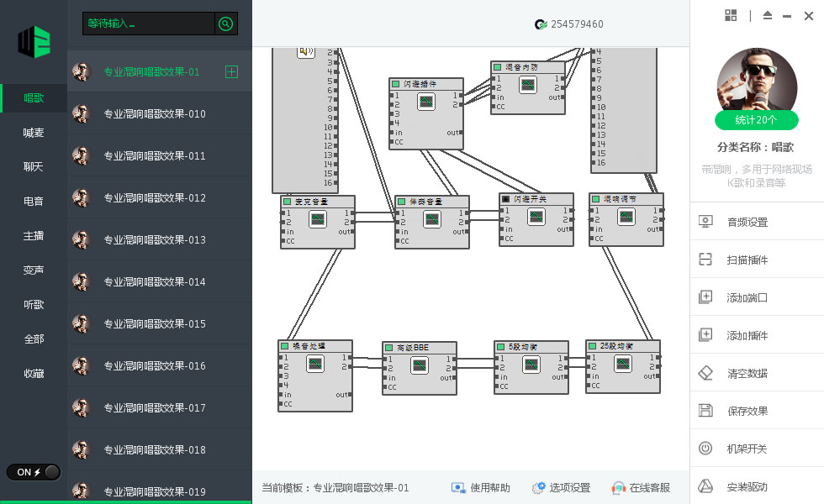Toggle the green enable square on 高级BBE
Viewport: 824px width, 504px height.
point(388,348)
